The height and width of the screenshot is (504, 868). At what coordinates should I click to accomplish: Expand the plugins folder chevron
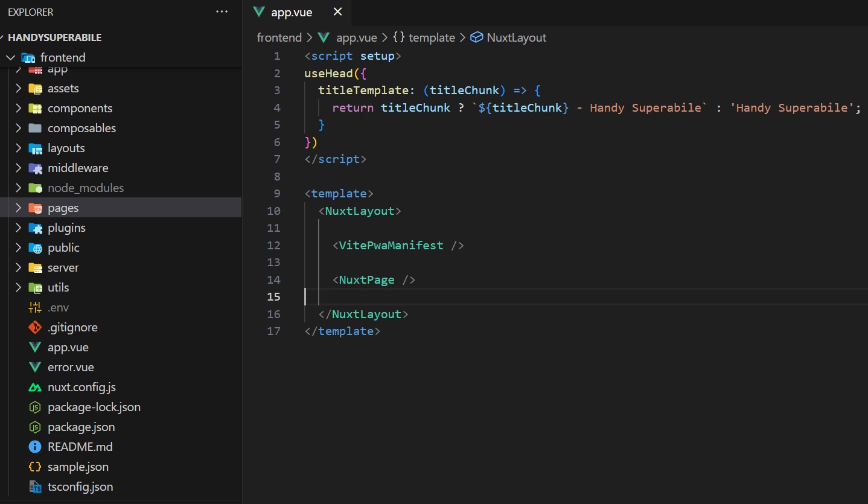(x=19, y=228)
